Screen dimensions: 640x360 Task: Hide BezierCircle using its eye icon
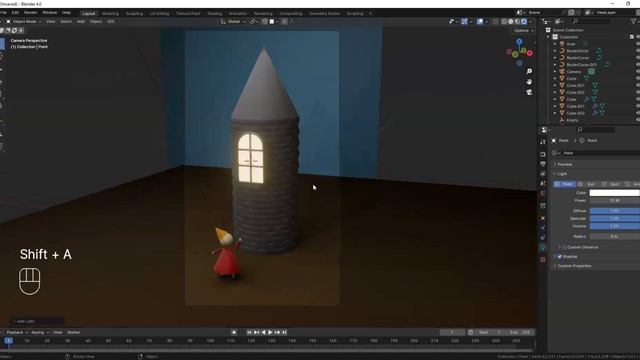(x=638, y=51)
